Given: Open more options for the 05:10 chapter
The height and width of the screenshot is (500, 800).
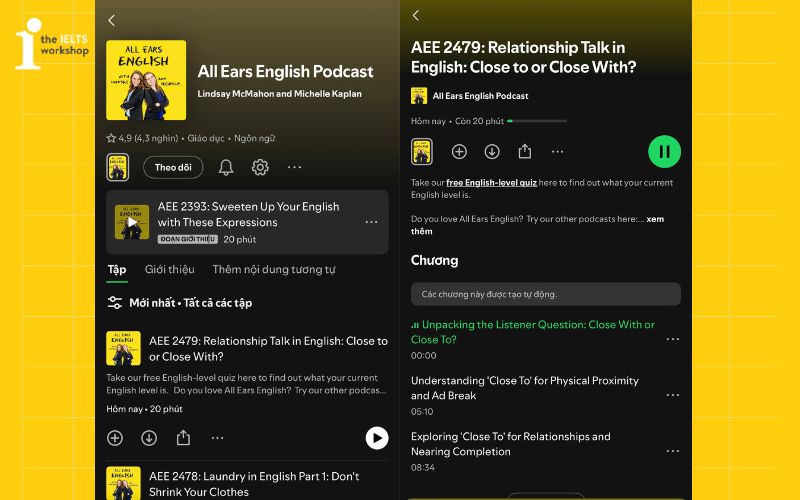Looking at the screenshot, I should click(673, 395).
